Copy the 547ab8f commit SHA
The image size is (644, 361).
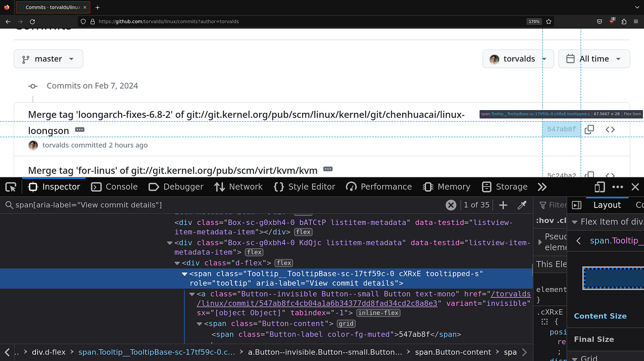coord(589,129)
